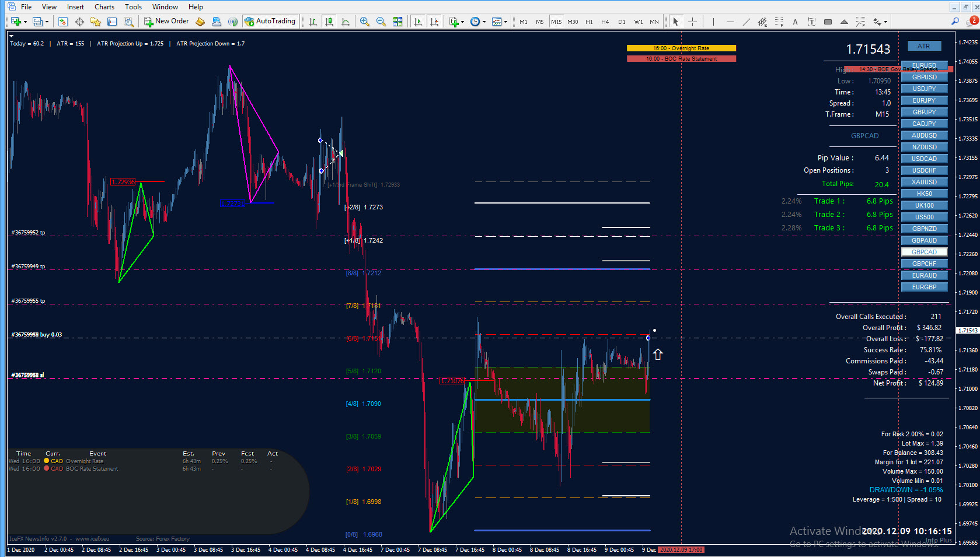Switch to candlestick chart icon
Screen dimensions: 980x557
(329, 22)
